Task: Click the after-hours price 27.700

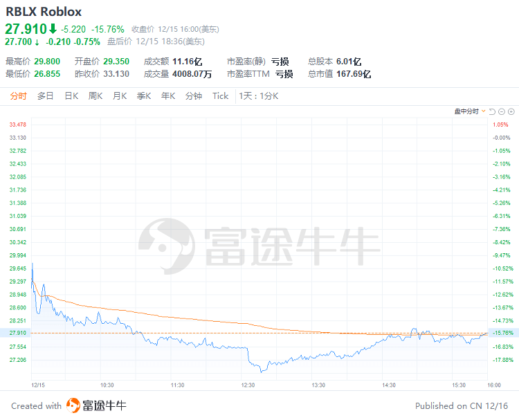Action: pyautogui.click(x=19, y=42)
